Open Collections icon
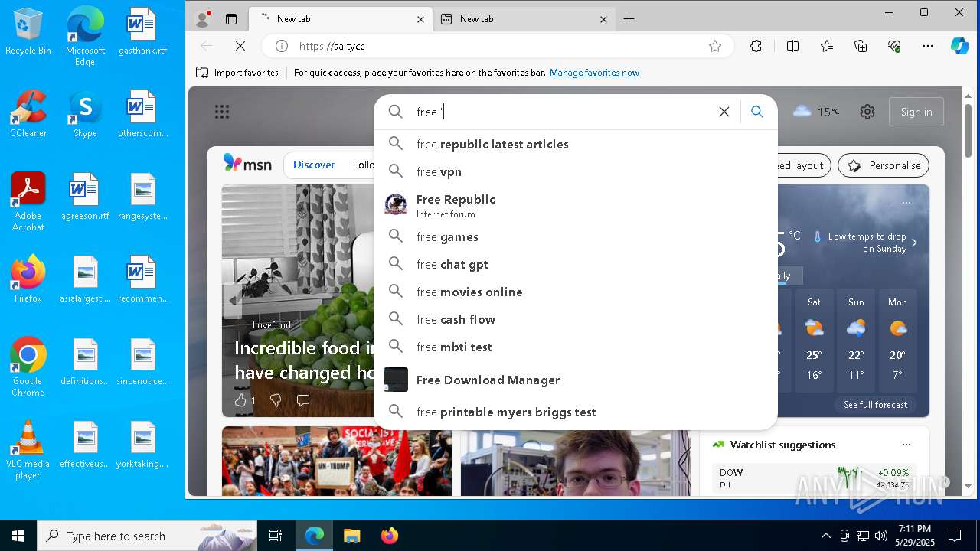This screenshot has width=980, height=551. (861, 46)
